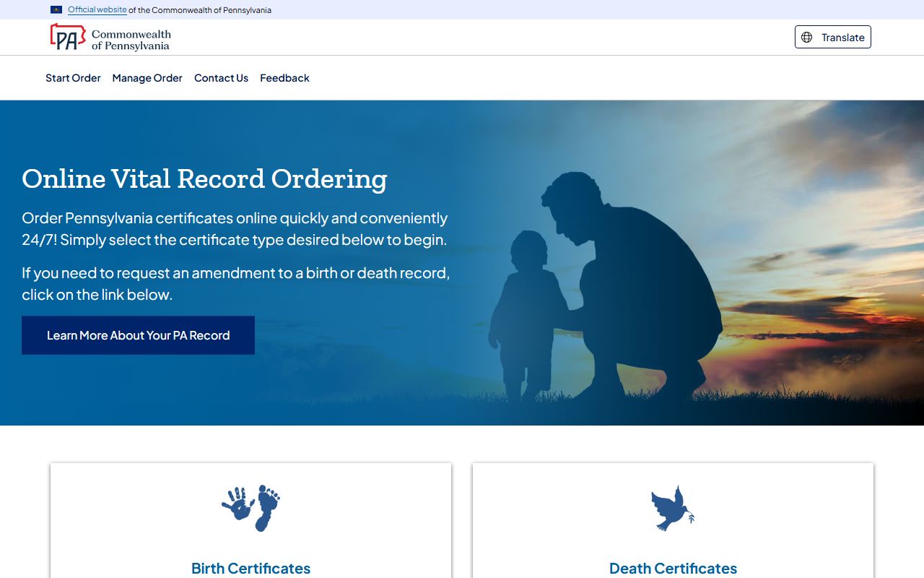Click the paragraph starting 'Order Pennsylvania certificates online'
Viewport: 924px width, 578px height.
235,228
